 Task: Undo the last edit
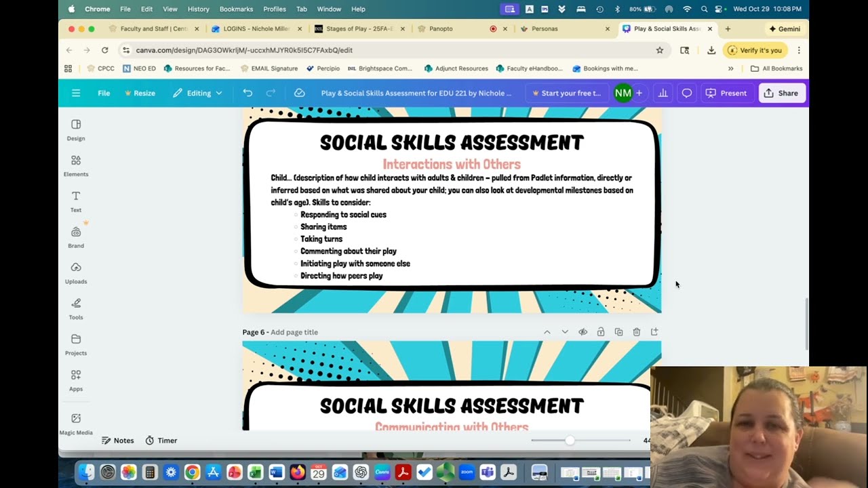coord(248,93)
